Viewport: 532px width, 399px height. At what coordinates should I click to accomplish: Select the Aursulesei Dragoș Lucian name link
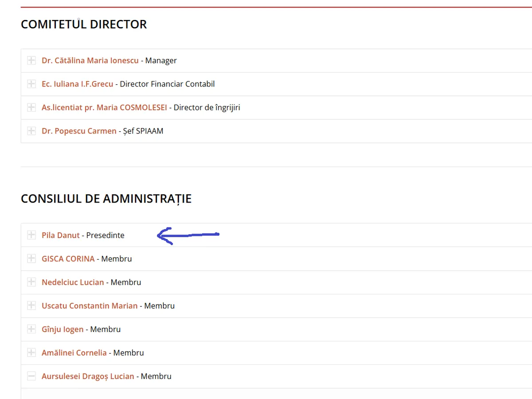point(88,376)
